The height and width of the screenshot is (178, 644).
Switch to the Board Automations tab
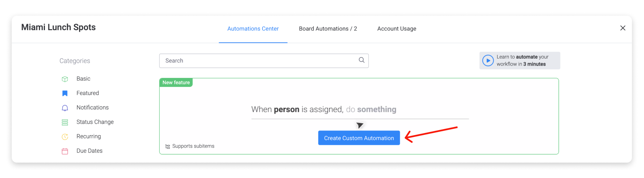pyautogui.click(x=328, y=29)
